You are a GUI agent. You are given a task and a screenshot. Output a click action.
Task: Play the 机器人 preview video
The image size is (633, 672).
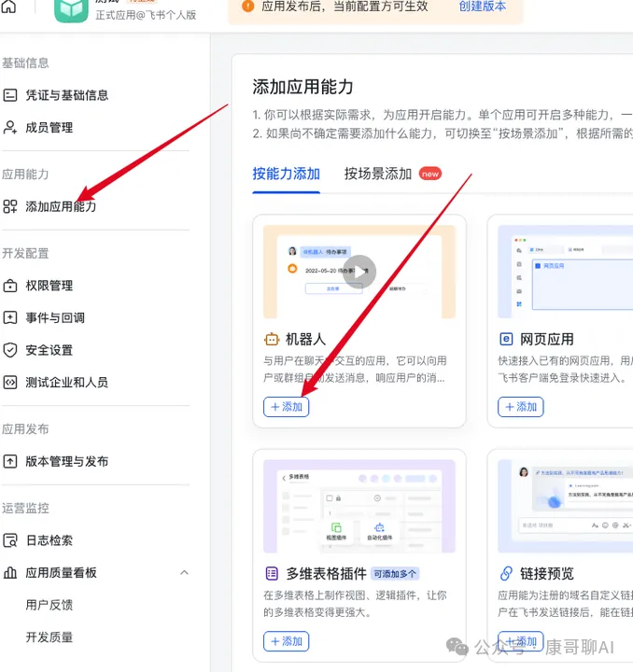[x=359, y=272]
